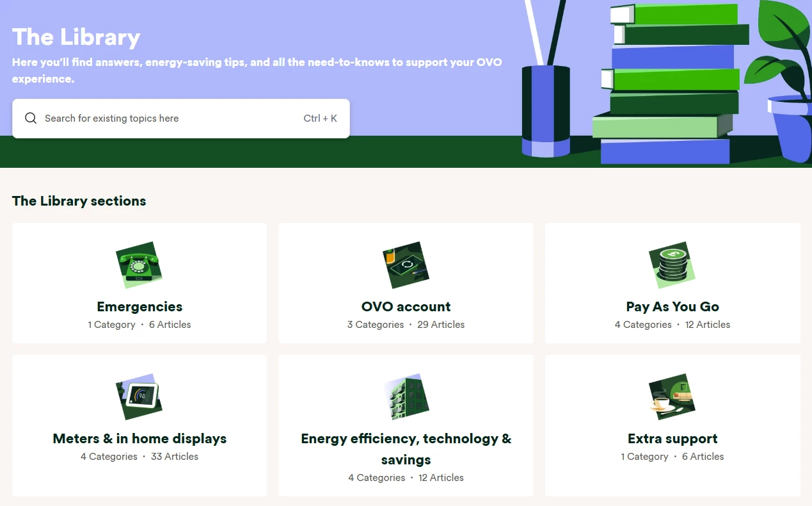The image size is (812, 506).
Task: Click '4 Categories · 12 Articles' under Energy efficiency
Action: pos(406,478)
